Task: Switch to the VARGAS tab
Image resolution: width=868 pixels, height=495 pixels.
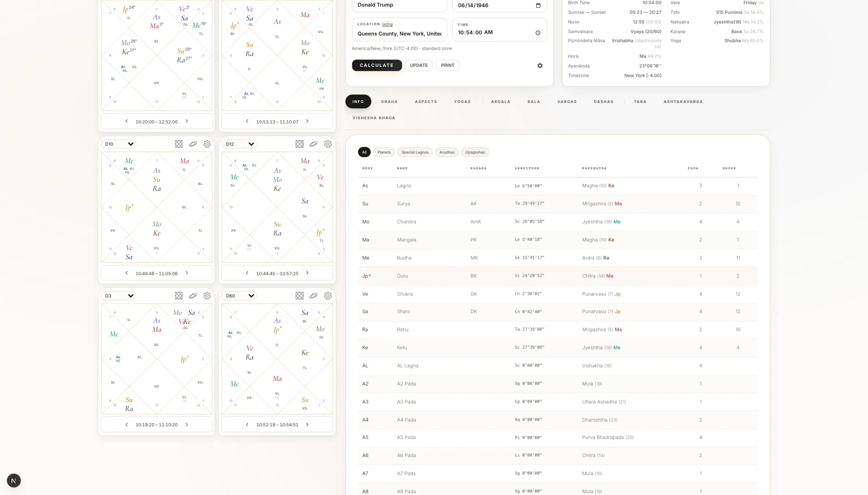Action: [x=567, y=102]
